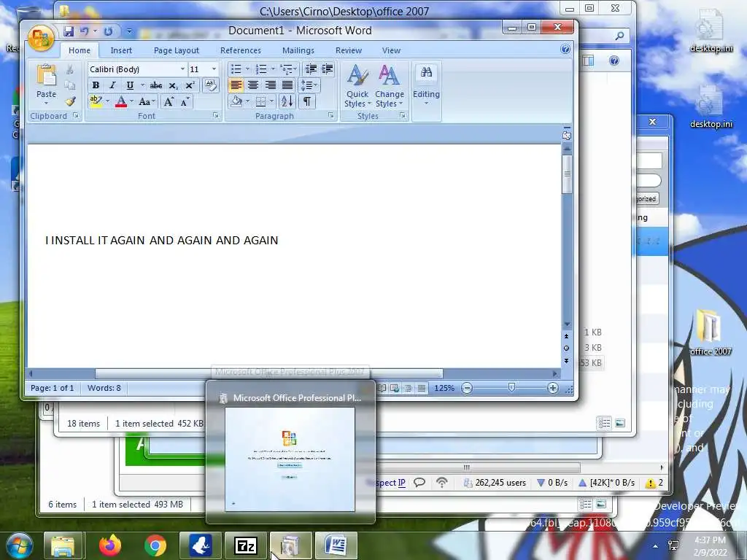Fill with the Shading paint bucket
The width and height of the screenshot is (747, 560).
(236, 101)
